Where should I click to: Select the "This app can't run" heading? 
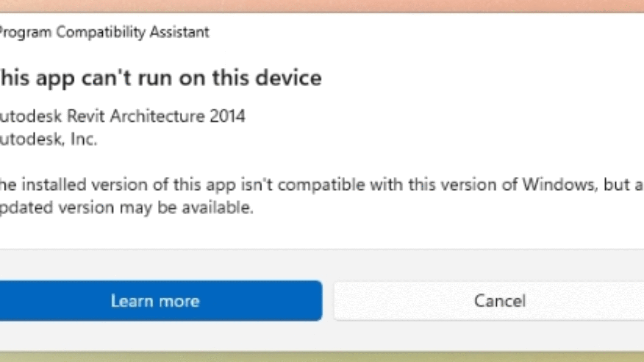coord(161,78)
